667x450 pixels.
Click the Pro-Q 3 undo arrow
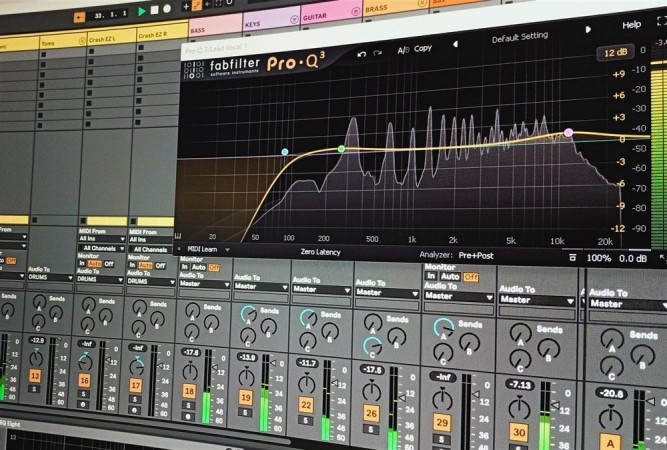(362, 54)
